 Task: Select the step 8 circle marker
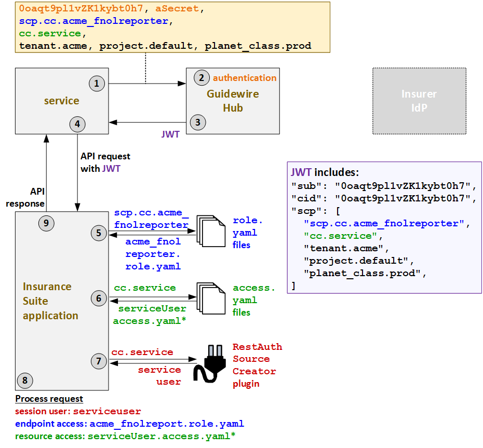click(25, 381)
